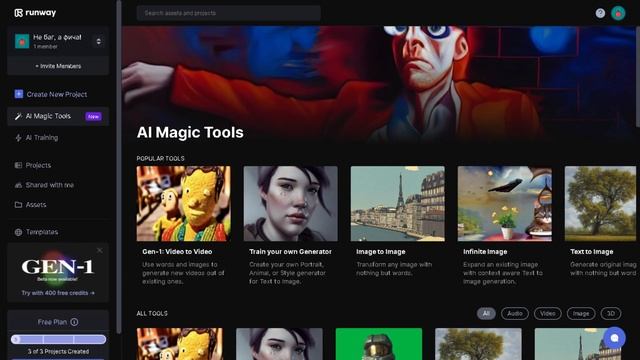The width and height of the screenshot is (640, 360).
Task: Click the GEN-1 promo banner logo
Action: (58, 267)
